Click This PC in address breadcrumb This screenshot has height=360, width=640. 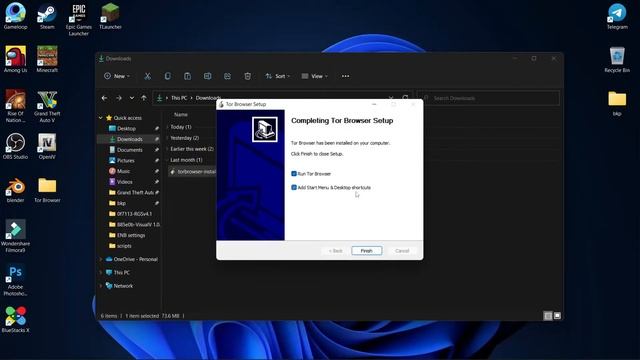pos(179,98)
